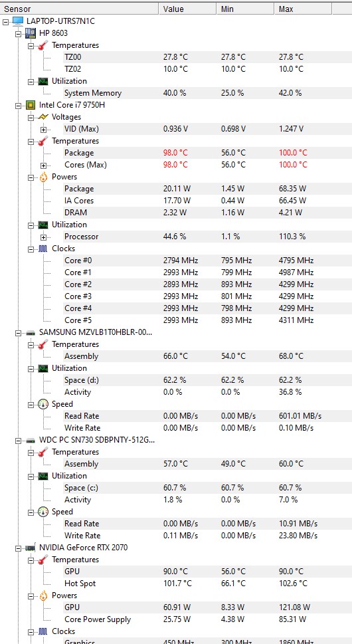
Task: Collapse the Intel Core i7 9750H tree node
Action: 18,106
